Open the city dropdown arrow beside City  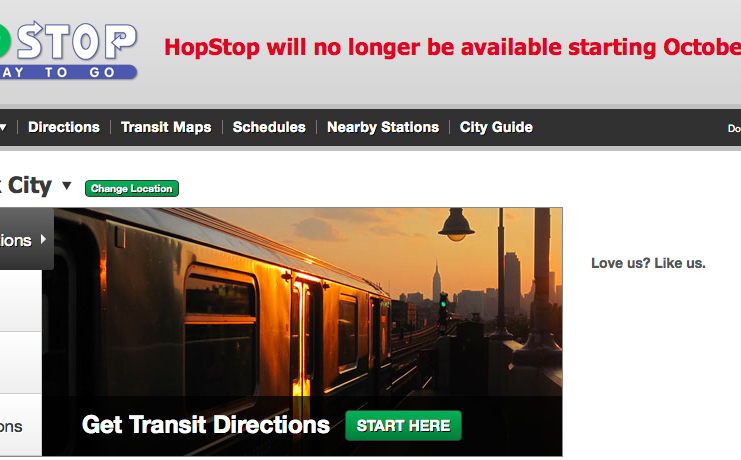click(x=67, y=186)
